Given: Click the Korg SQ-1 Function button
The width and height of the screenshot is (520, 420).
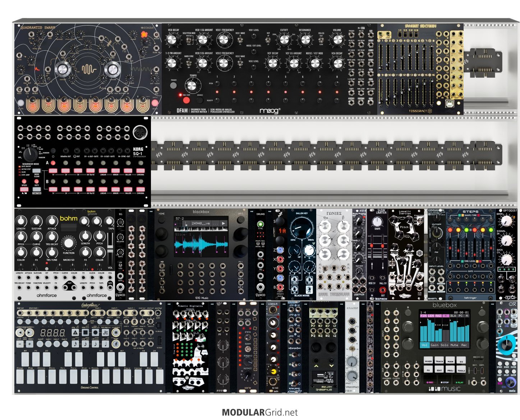Looking at the screenshot, I should tap(37, 189).
